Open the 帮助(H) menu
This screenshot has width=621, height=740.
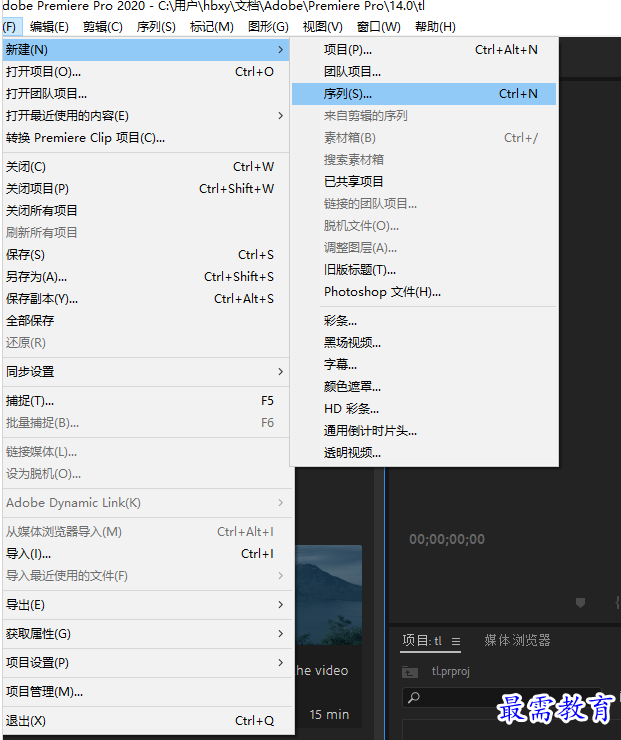tap(435, 27)
